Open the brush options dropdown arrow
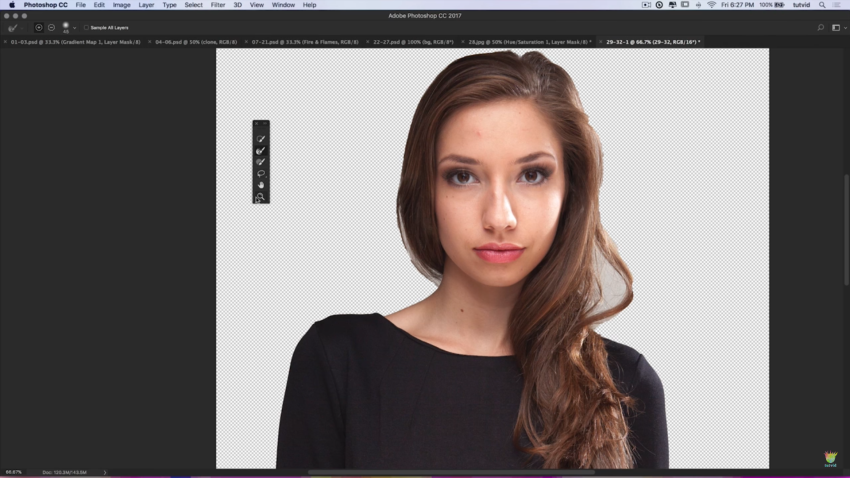The image size is (850, 478). click(x=74, y=28)
